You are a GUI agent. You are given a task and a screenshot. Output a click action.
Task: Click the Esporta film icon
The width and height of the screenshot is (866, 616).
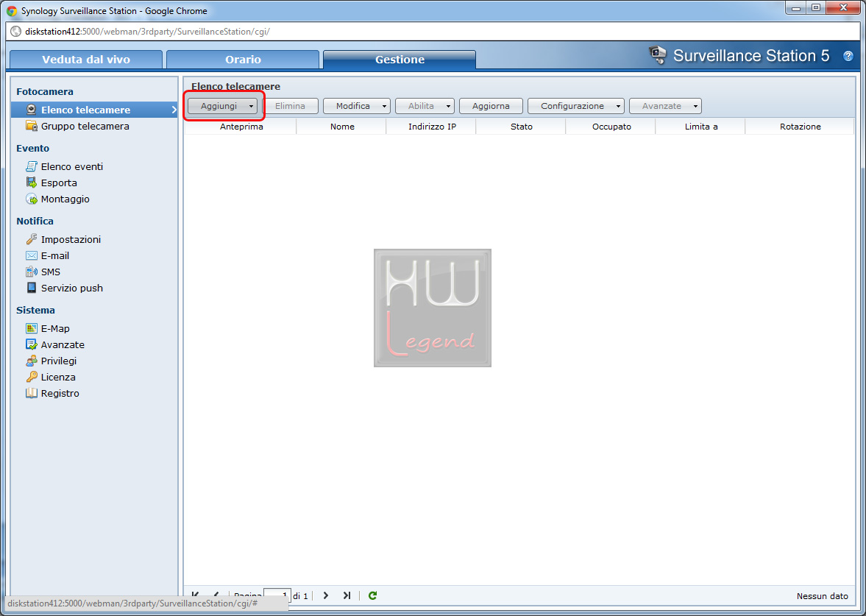32,183
